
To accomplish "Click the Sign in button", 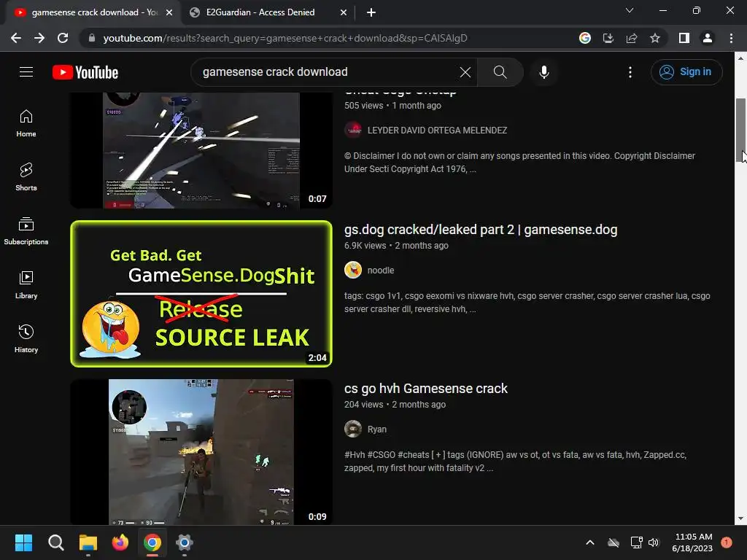I will (686, 72).
